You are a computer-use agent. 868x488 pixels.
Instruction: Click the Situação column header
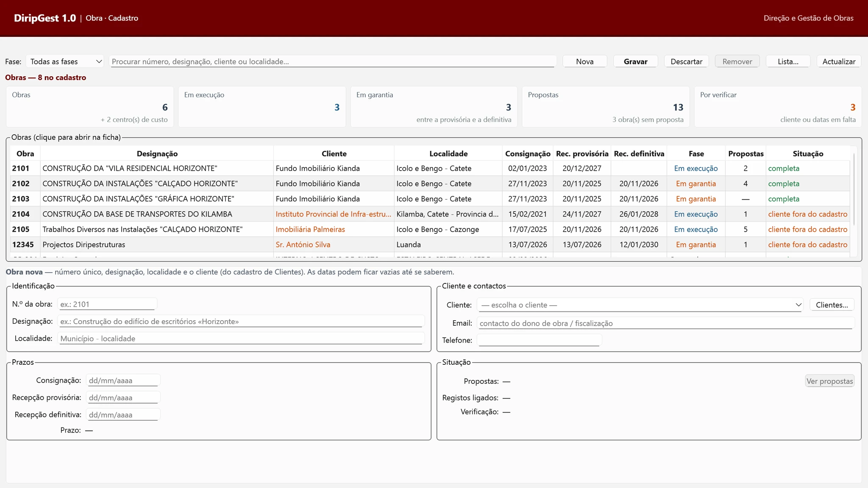[x=808, y=154]
